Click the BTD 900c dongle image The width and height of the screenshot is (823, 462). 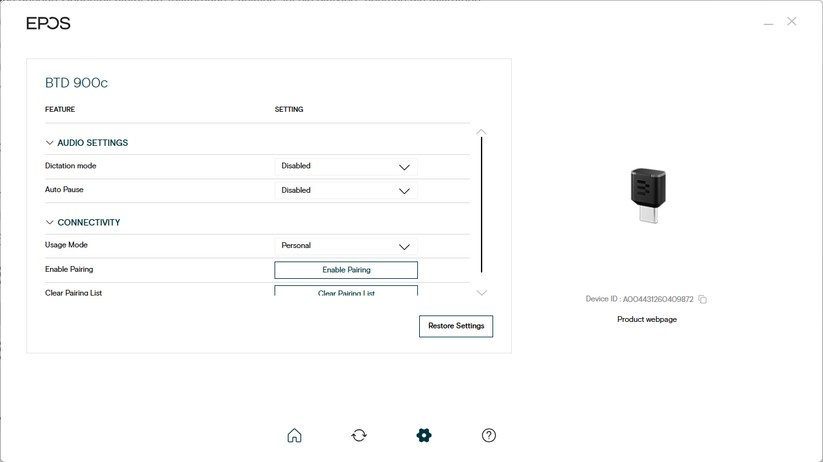[x=648, y=195]
